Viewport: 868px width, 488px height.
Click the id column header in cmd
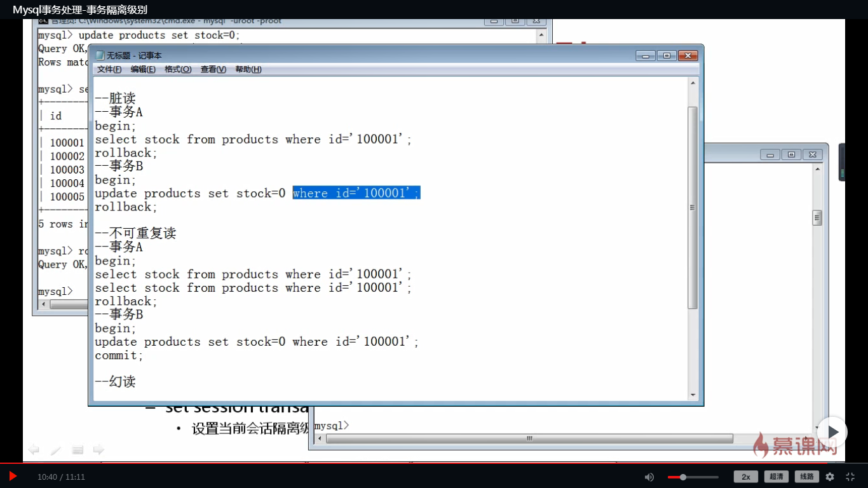[56, 116]
